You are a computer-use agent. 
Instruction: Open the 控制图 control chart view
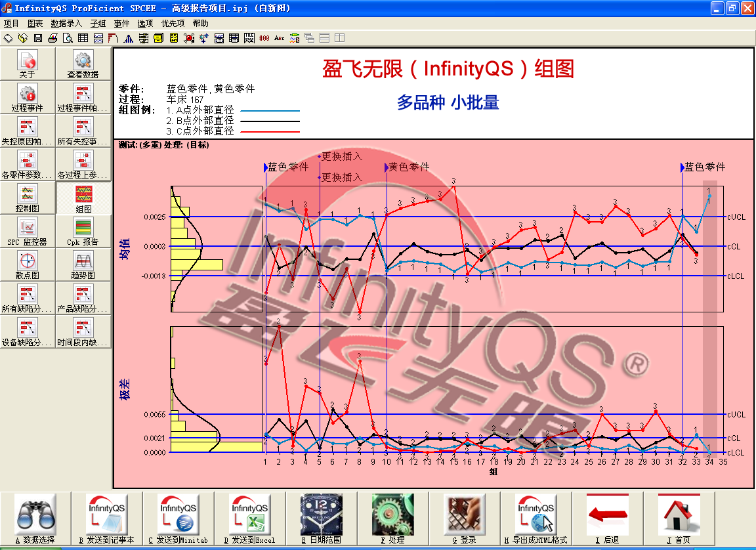click(28, 198)
